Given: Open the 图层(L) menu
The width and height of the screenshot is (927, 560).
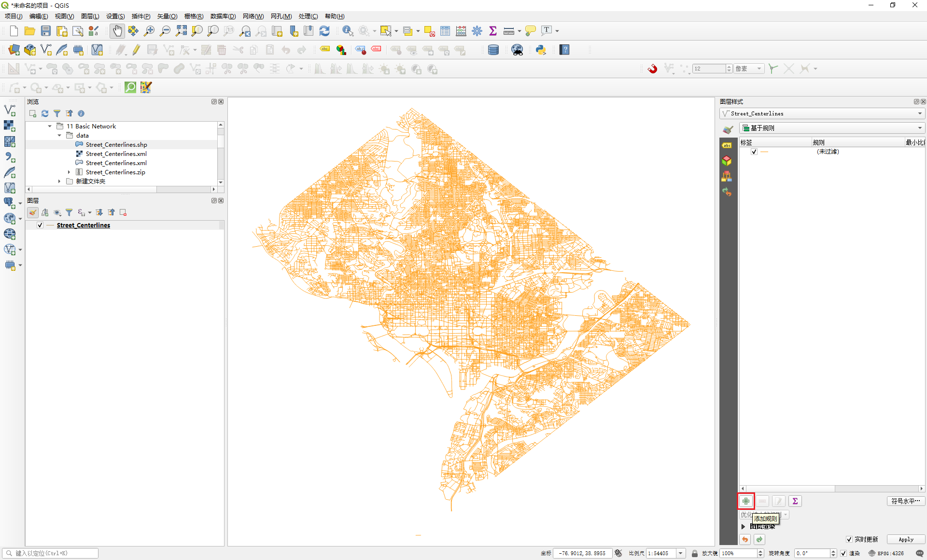Looking at the screenshot, I should pos(90,16).
